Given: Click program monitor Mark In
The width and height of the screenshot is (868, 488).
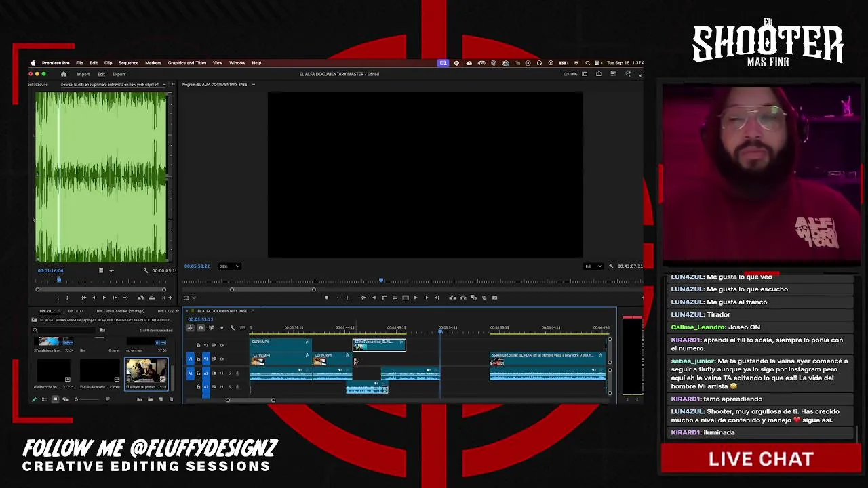Looking at the screenshot, I should [x=337, y=298].
